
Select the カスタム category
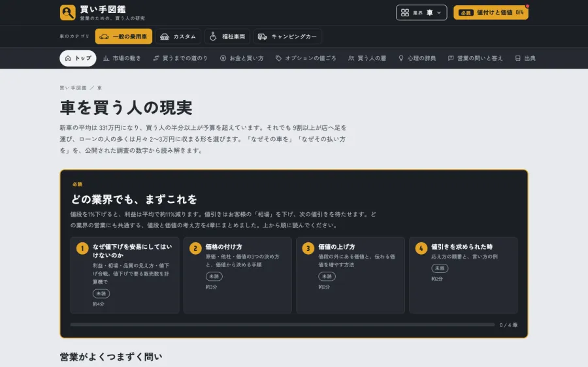tap(178, 37)
